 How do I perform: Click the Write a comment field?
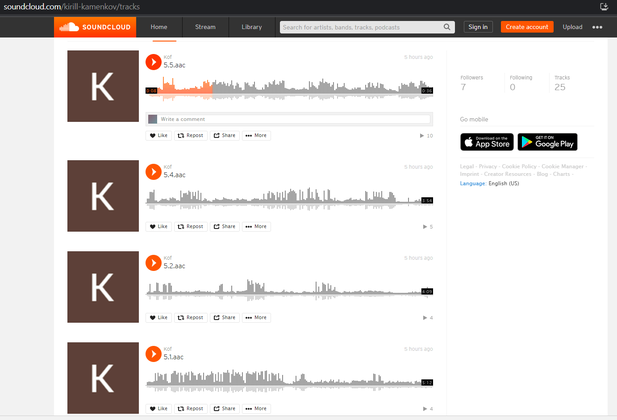pos(294,119)
